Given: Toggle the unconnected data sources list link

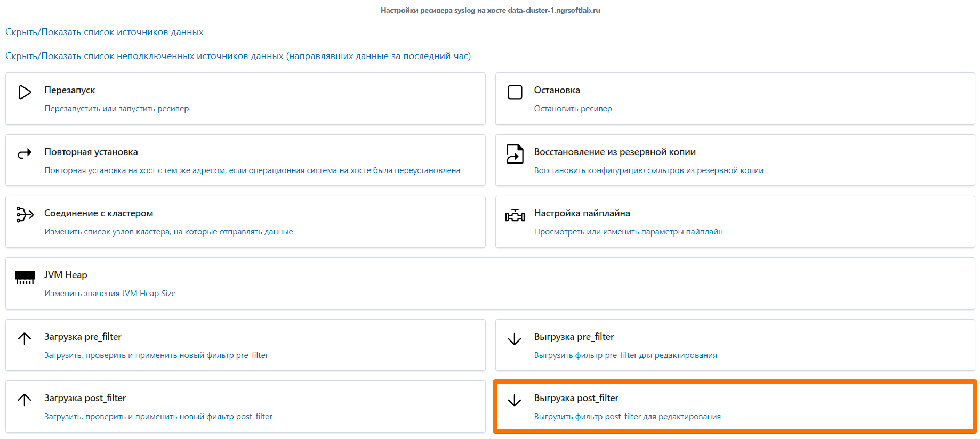Looking at the screenshot, I should coord(238,56).
